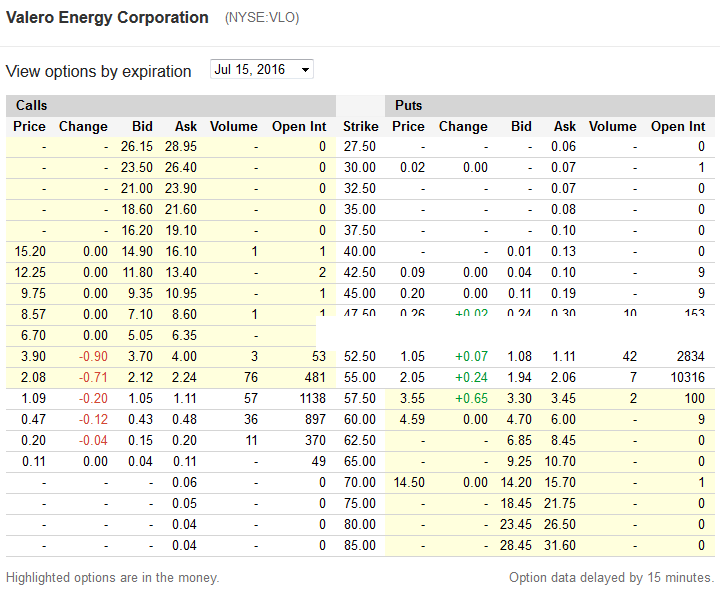
Task: Select the 42.50 strike value
Action: coord(360,273)
